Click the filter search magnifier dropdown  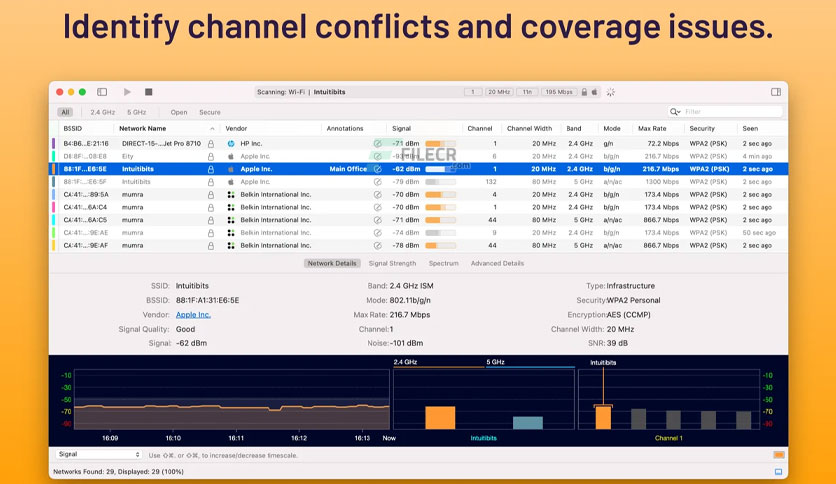click(675, 111)
